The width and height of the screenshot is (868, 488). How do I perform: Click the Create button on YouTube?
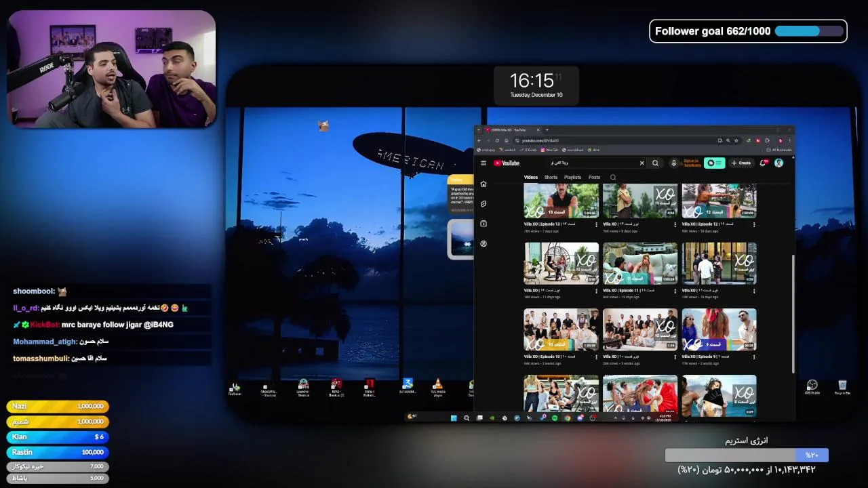coord(741,163)
